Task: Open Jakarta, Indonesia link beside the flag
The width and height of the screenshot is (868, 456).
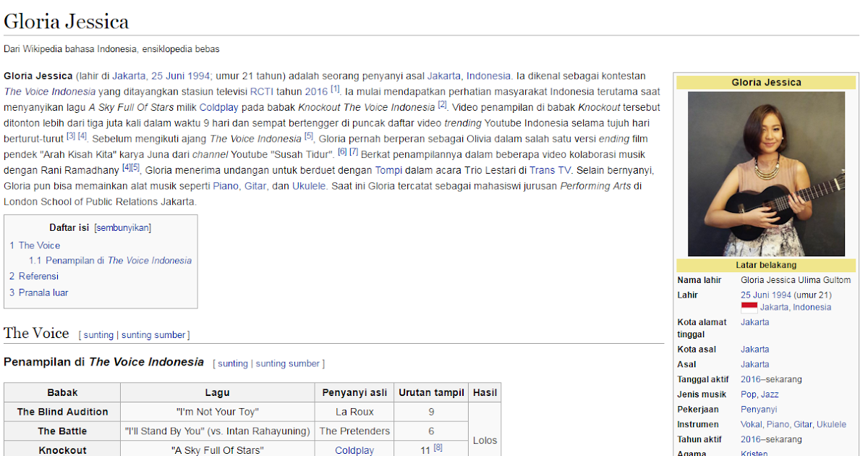Action: coord(796,307)
